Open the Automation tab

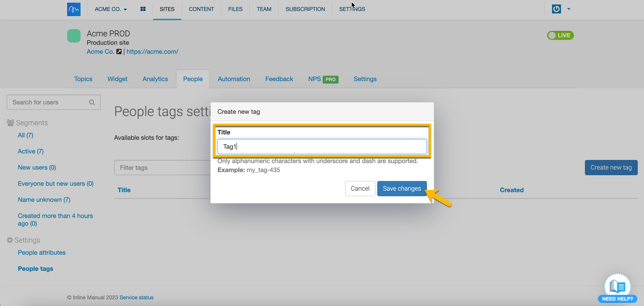click(x=234, y=79)
